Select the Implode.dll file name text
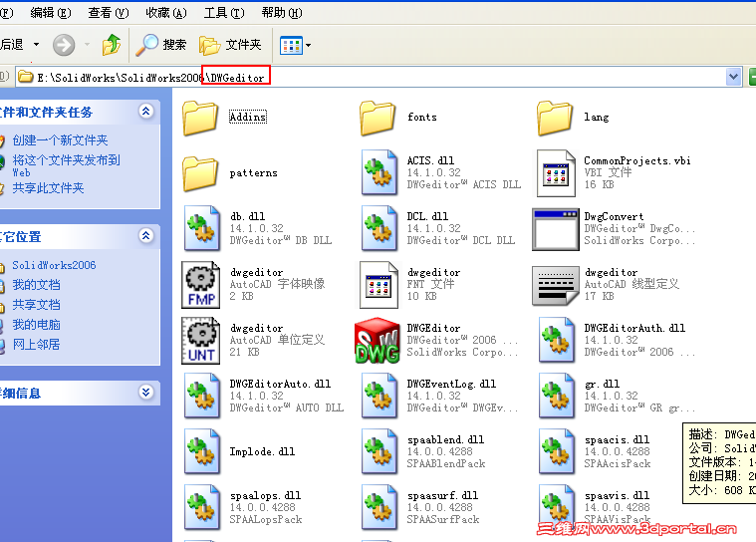This screenshot has width=756, height=542. [262, 451]
